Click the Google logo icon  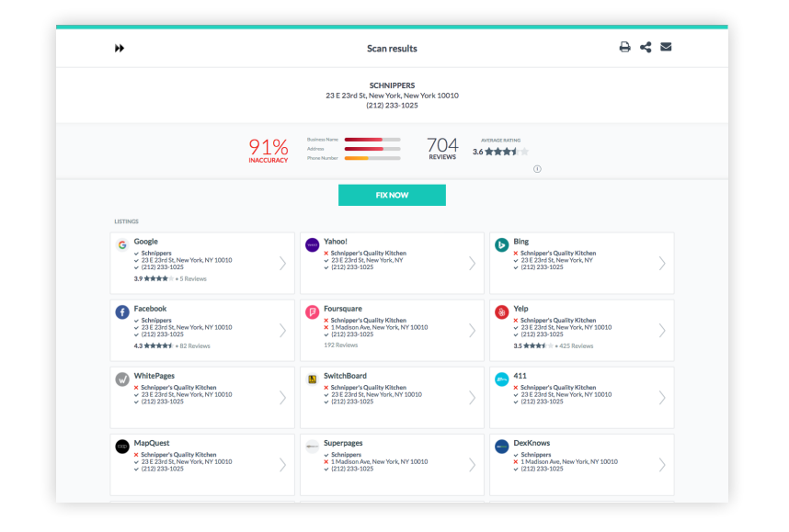click(x=122, y=245)
